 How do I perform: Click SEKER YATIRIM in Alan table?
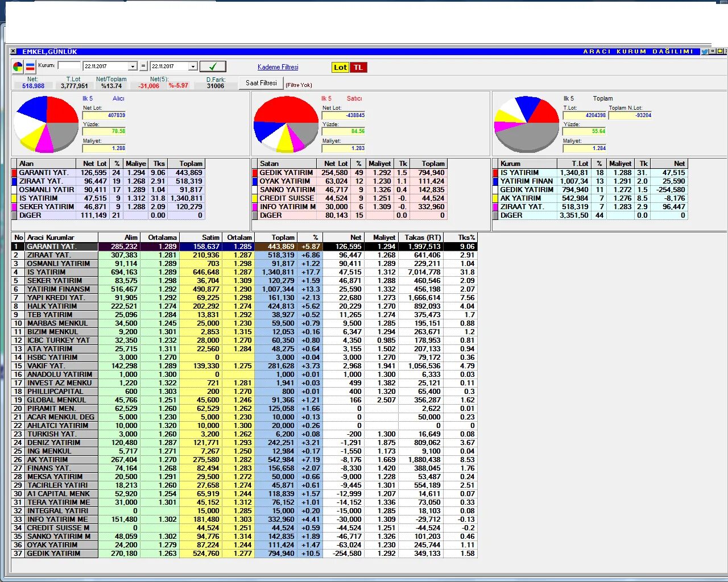[x=47, y=207]
